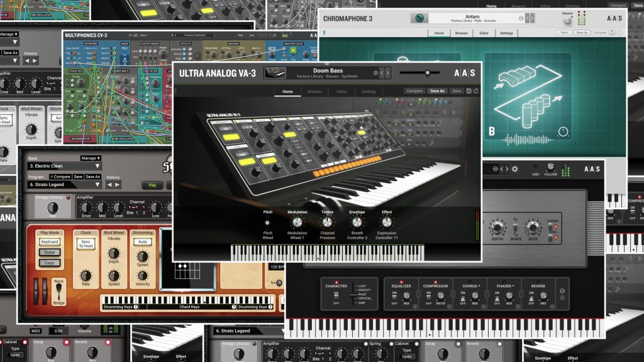Image resolution: width=644 pixels, height=362 pixels.
Task: Click the Antaro preset name in Chromaphone 3
Action: [473, 18]
